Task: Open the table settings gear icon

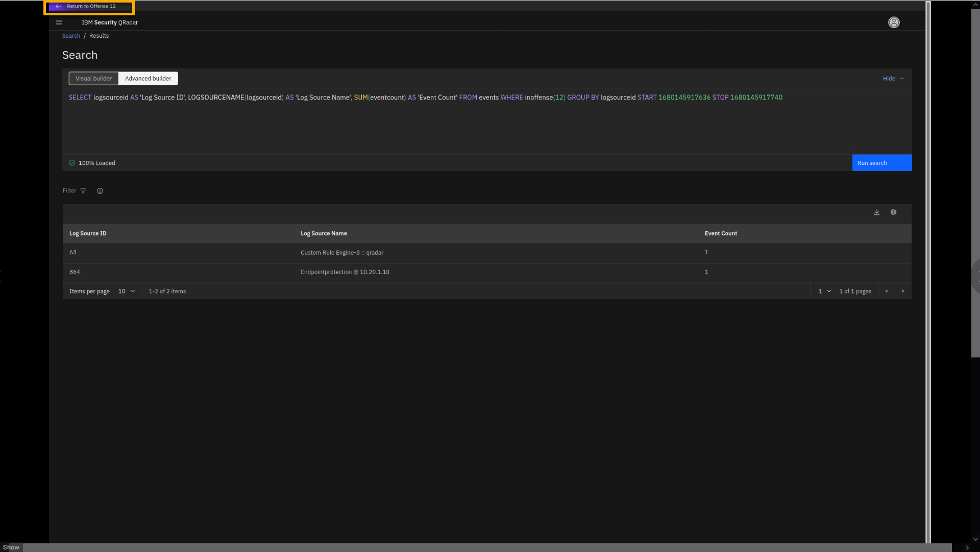Action: [x=893, y=212]
